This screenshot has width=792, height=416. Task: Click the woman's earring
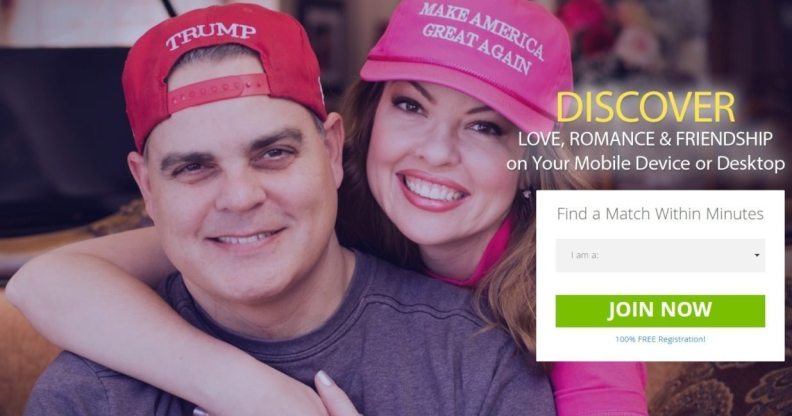pyautogui.click(x=527, y=193)
